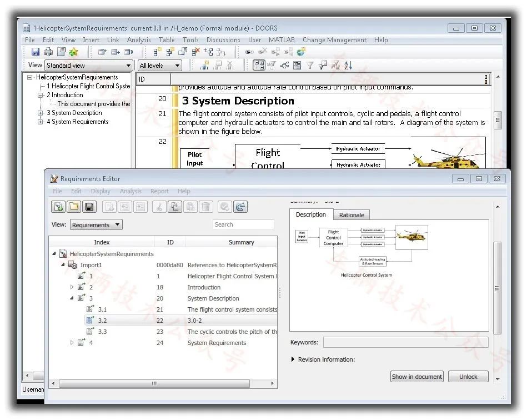Select '1 Helicopter Flight Control Syste' in DOORS tree

tap(88, 86)
